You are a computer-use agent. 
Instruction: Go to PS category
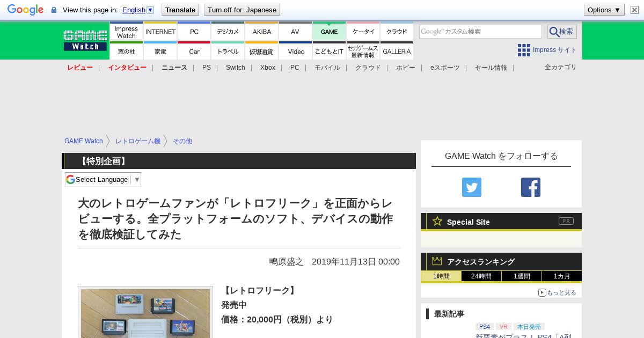(207, 68)
